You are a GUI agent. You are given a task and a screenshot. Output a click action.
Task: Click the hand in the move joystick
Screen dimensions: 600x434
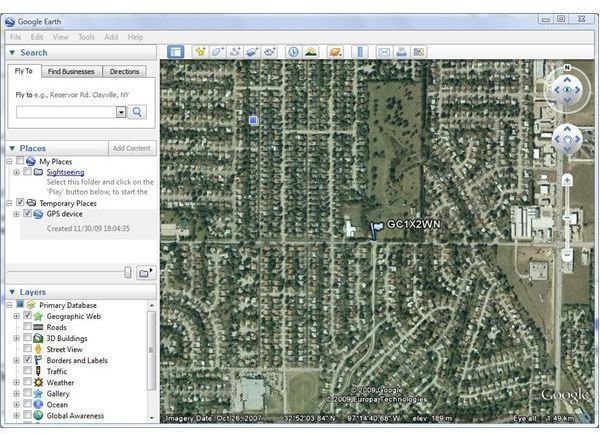click(x=567, y=140)
